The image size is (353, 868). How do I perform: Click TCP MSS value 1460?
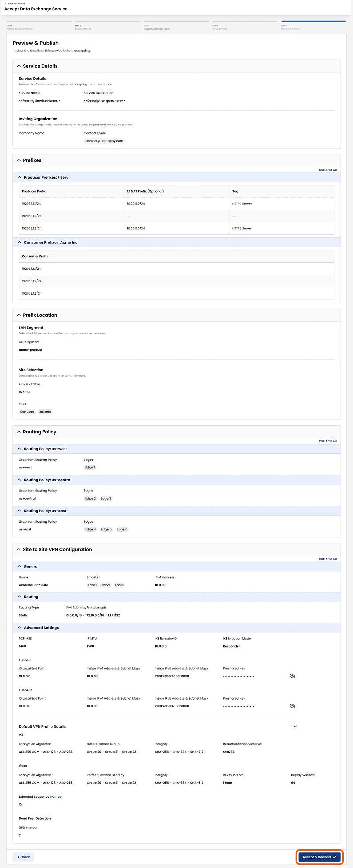[x=22, y=646]
